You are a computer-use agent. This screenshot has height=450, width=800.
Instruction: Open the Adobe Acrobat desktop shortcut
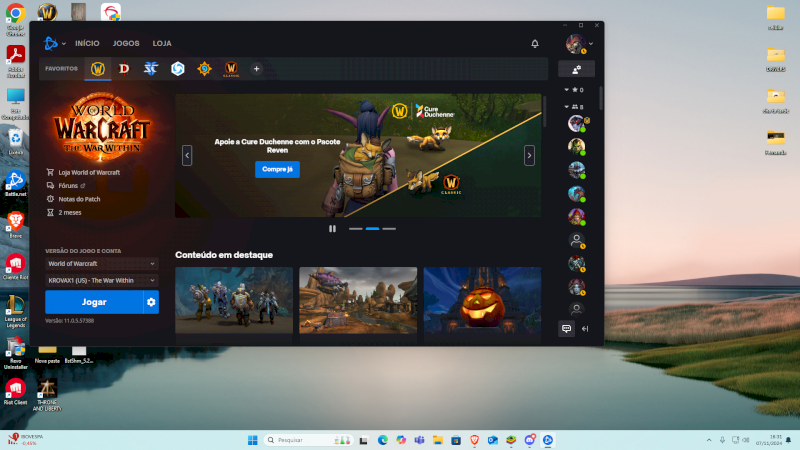click(x=15, y=61)
